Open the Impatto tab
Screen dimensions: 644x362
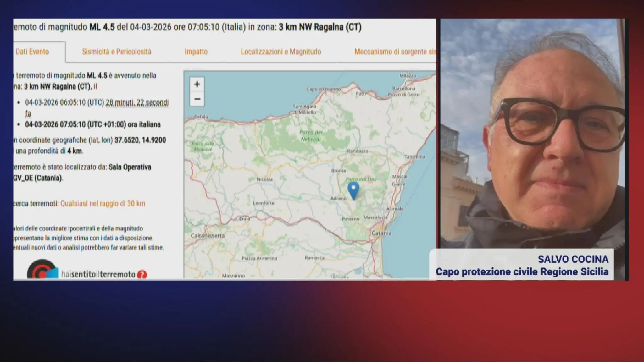click(196, 52)
